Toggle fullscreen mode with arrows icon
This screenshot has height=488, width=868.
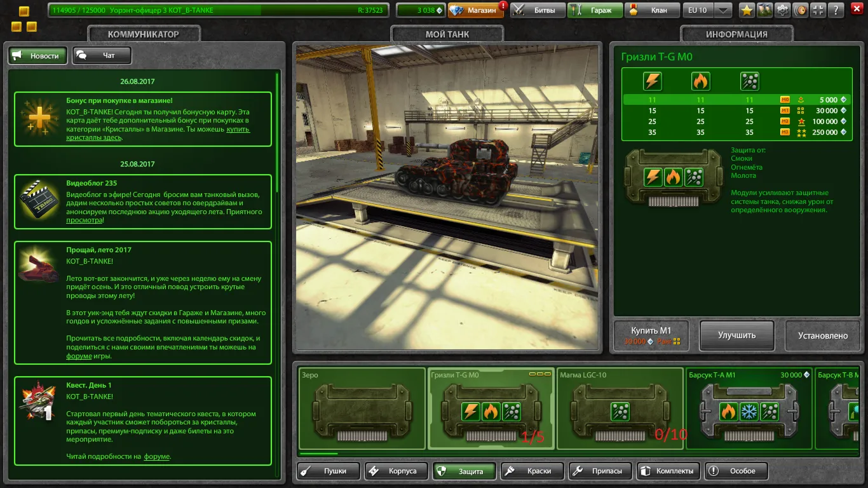coord(819,10)
